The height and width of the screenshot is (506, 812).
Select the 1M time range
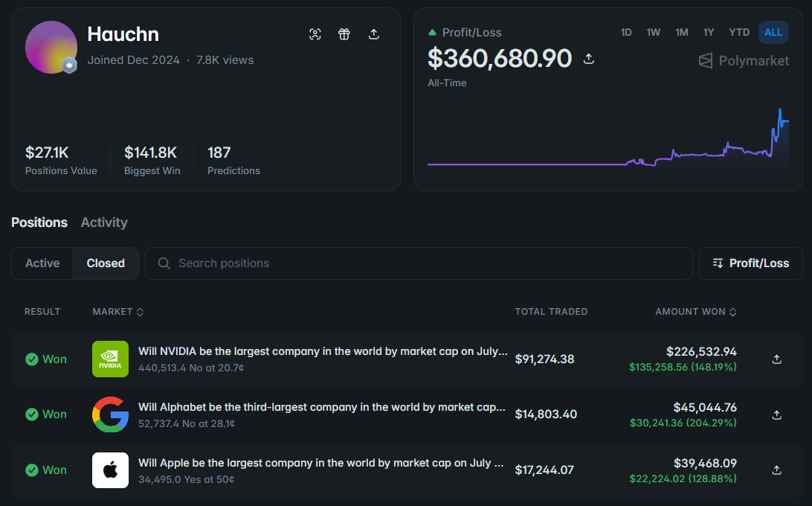(x=681, y=32)
